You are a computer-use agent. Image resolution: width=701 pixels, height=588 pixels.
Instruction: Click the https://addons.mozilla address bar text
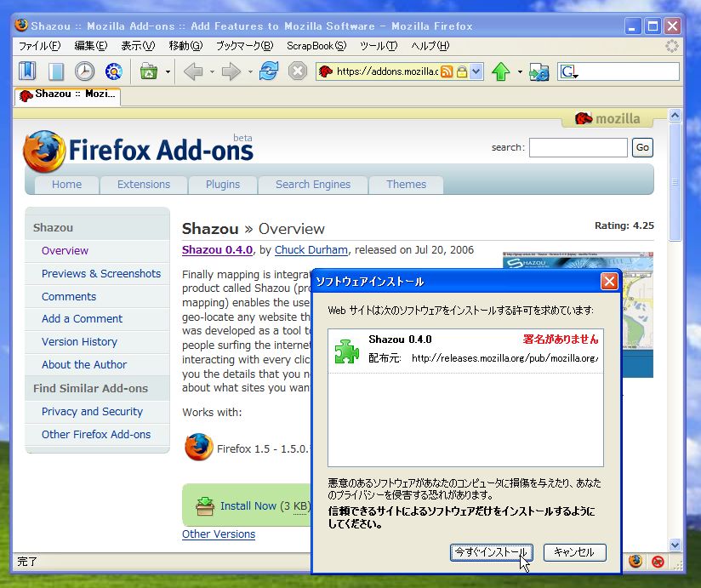point(387,71)
